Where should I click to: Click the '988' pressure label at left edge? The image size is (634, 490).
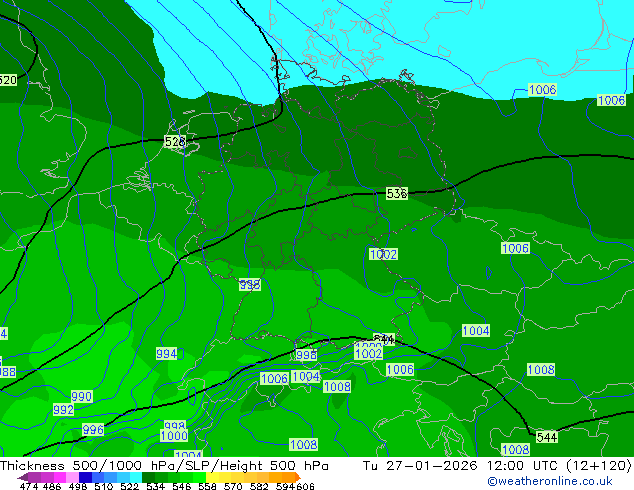click(8, 372)
